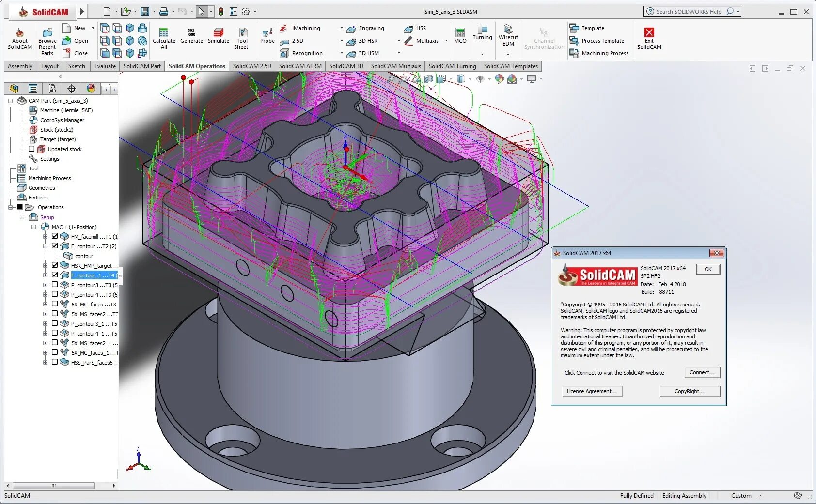
Task: Select the 3D HSM operation
Action: pyautogui.click(x=363, y=54)
